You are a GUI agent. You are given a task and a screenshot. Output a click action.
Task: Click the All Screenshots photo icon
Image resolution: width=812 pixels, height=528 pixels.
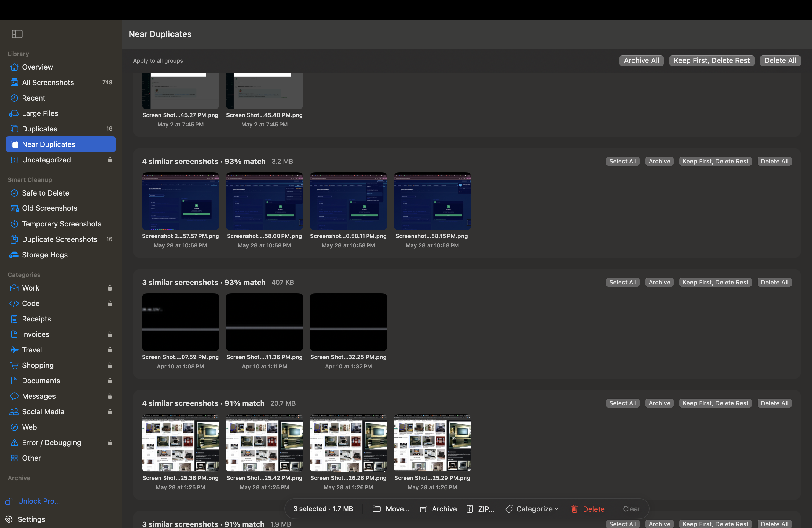point(14,82)
